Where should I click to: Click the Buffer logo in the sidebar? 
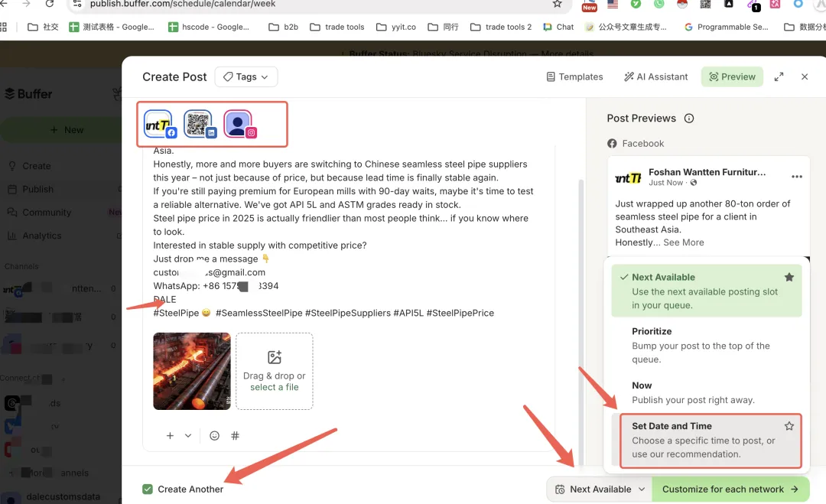[x=28, y=94]
